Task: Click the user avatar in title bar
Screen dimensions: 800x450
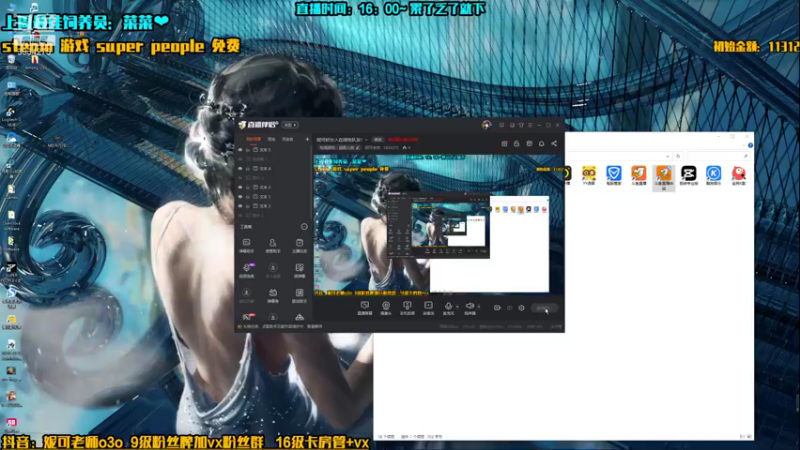Action: pos(486,125)
